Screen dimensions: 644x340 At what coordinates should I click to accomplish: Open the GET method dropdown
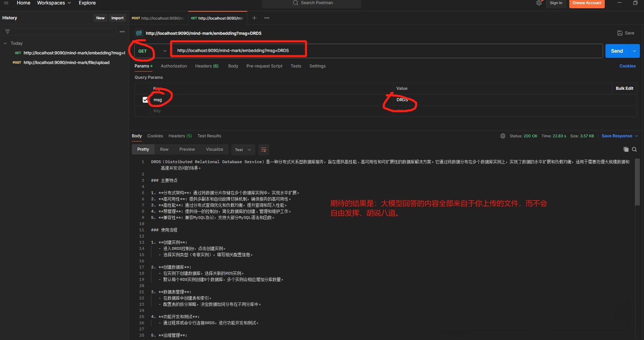165,51
